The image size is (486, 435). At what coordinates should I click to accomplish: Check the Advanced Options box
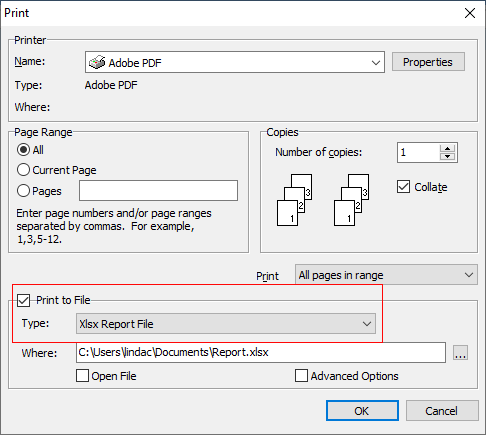301,376
